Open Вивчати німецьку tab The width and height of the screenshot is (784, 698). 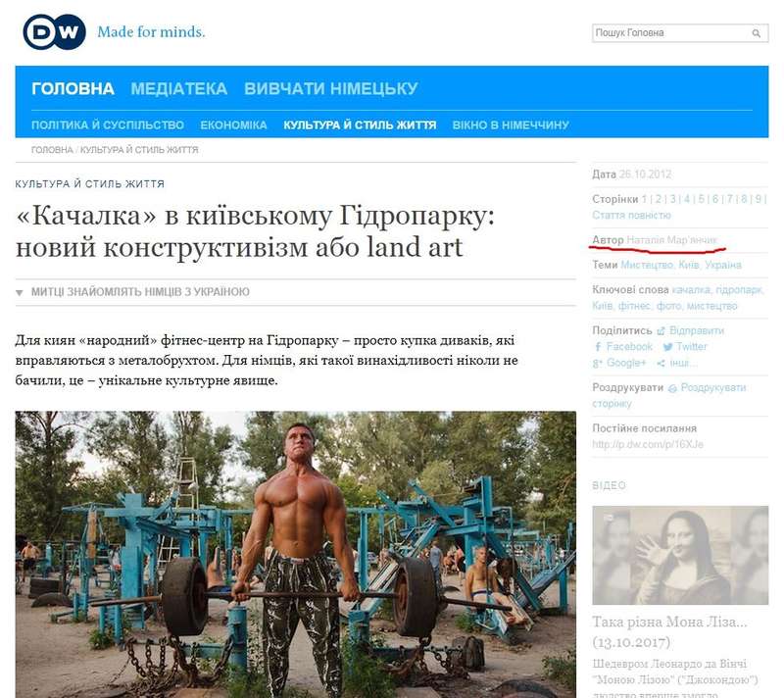[331, 89]
